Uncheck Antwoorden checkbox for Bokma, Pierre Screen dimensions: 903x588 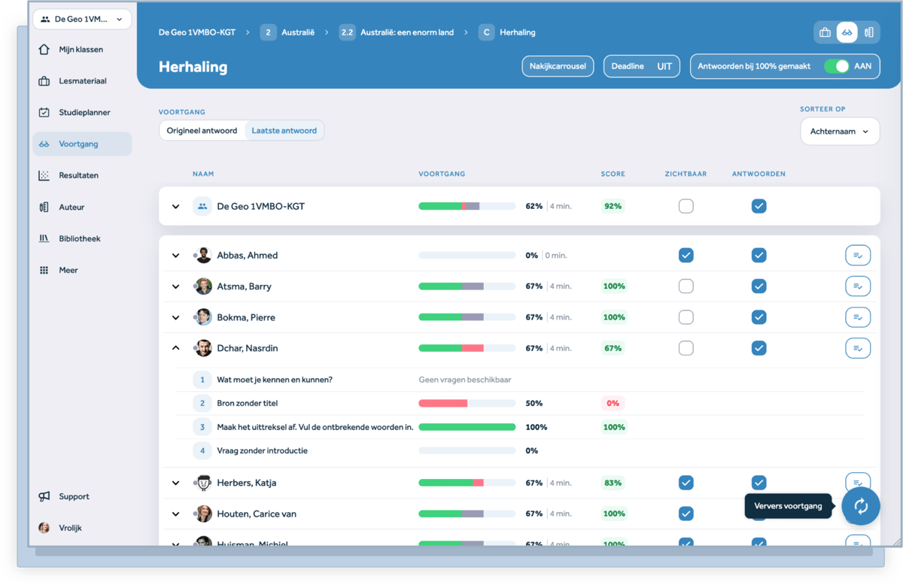pyautogui.click(x=759, y=317)
